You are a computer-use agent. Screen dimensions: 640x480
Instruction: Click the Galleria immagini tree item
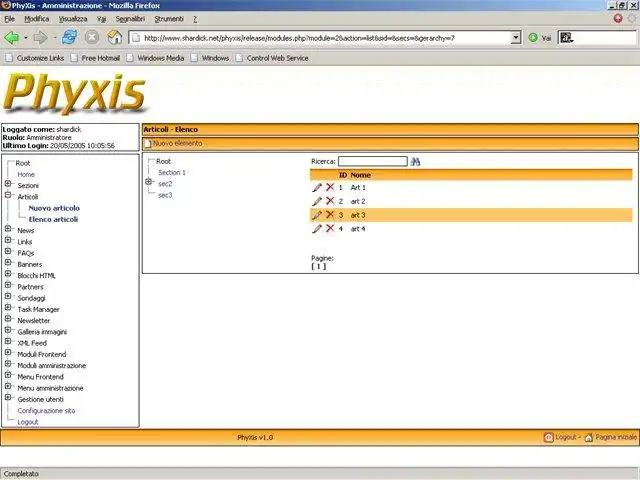42,332
